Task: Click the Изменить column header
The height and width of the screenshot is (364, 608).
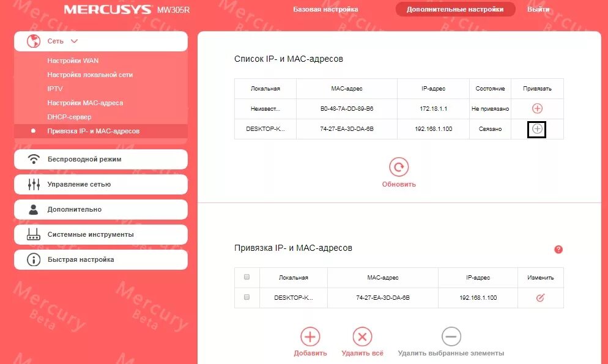Action: point(540,278)
